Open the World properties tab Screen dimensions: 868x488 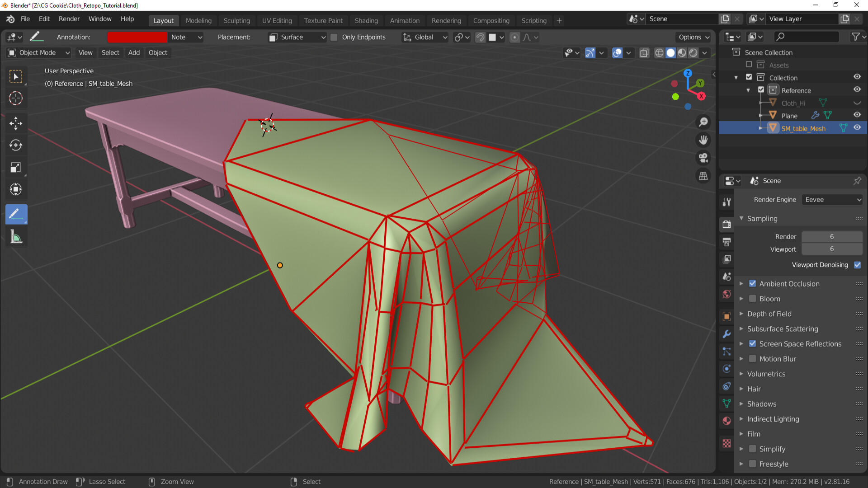726,294
